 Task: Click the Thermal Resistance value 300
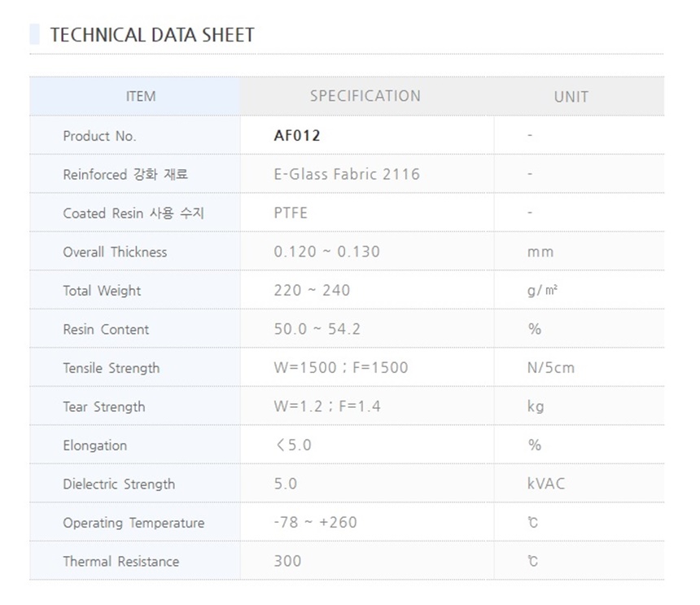point(287,561)
